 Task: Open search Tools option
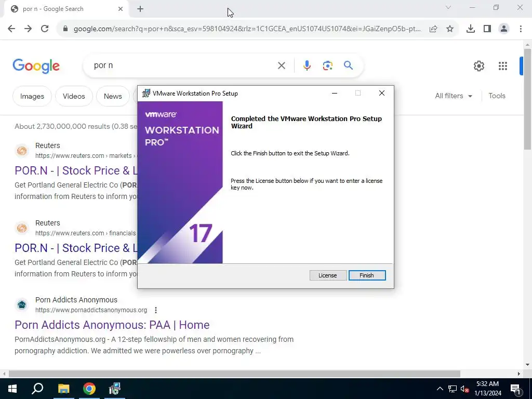click(x=497, y=96)
